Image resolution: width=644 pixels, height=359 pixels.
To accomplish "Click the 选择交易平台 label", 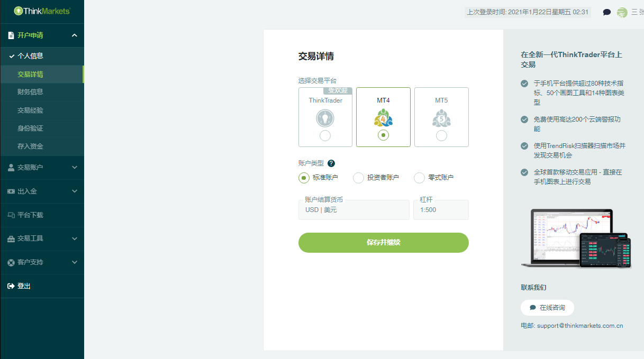I will point(318,81).
